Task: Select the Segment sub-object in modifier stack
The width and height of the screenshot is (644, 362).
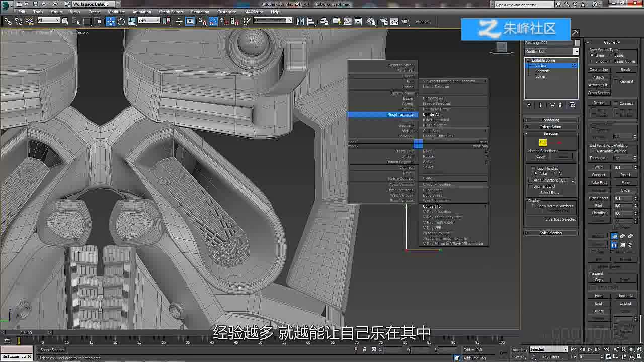Action: coord(542,71)
